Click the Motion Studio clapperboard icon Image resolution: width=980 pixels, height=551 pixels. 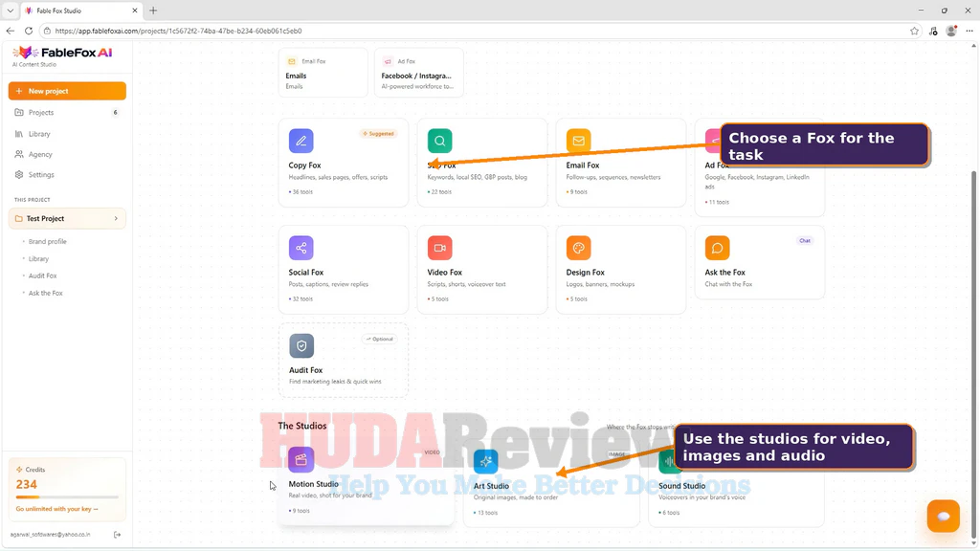pos(301,459)
